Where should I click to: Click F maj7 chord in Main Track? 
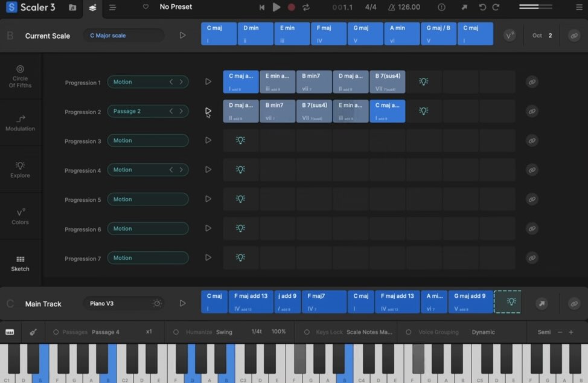click(x=324, y=302)
